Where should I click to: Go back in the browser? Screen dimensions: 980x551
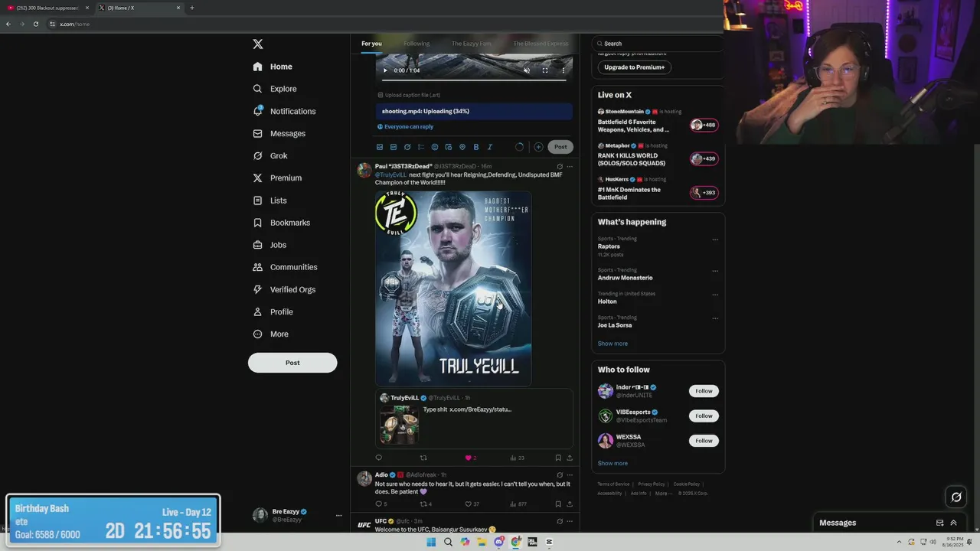point(8,24)
